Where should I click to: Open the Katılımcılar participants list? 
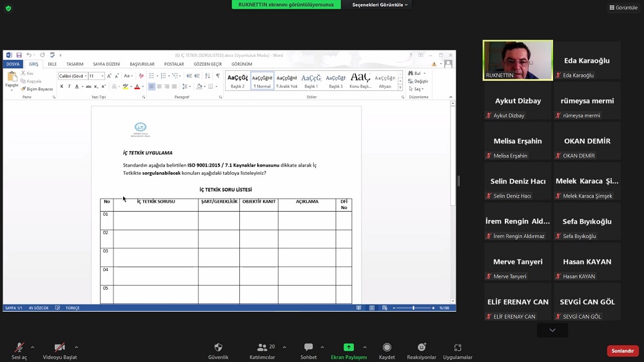(262, 348)
